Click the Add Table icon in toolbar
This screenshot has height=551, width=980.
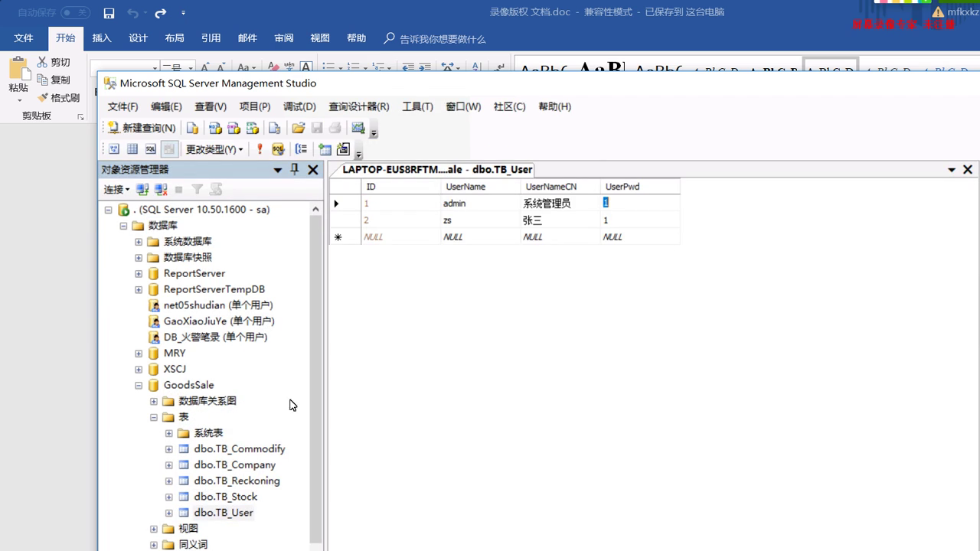tap(325, 149)
